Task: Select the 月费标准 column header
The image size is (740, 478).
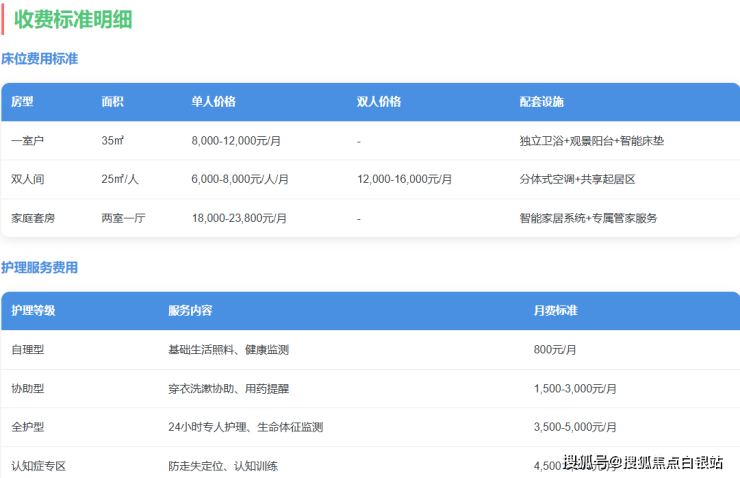Action: coord(555,311)
